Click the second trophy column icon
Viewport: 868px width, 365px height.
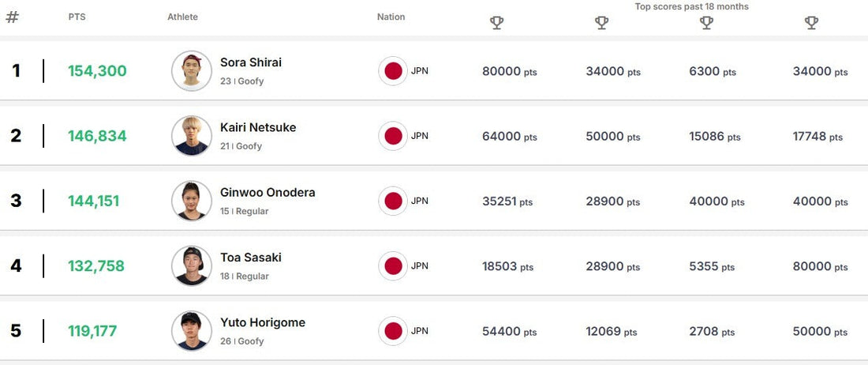coord(601,23)
